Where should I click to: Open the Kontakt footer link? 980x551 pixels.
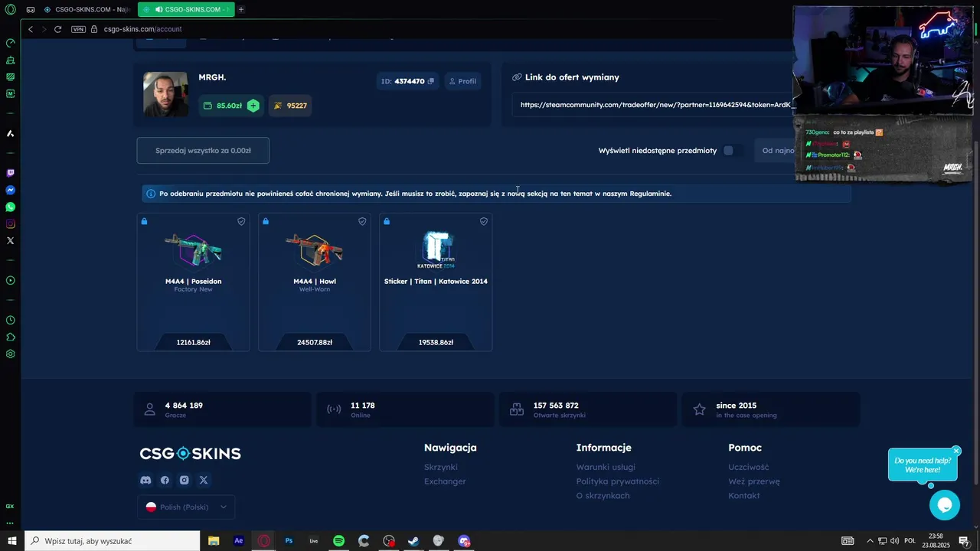744,496
